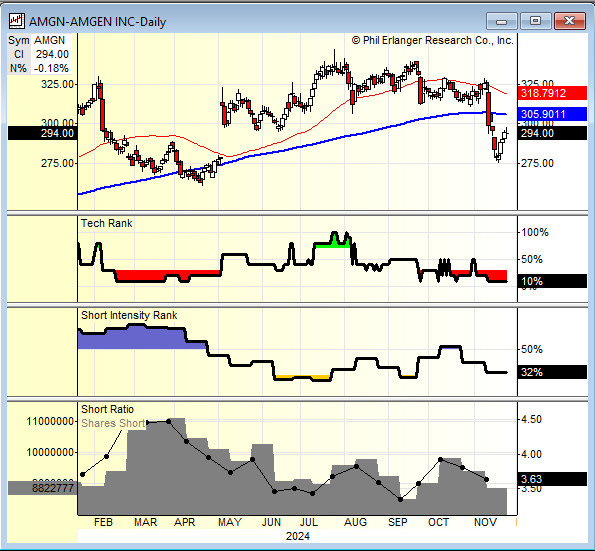
Task: Click the Tech Rank panel title
Action: pos(107,223)
